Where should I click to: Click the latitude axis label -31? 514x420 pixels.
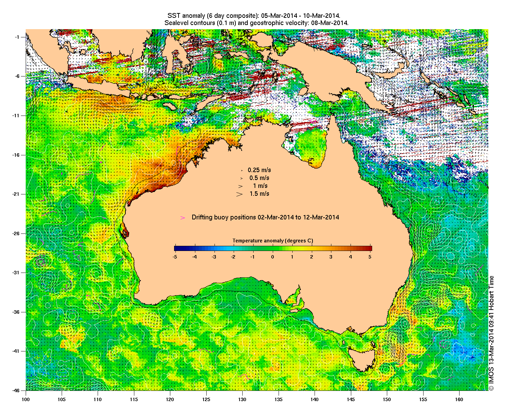tap(16, 273)
